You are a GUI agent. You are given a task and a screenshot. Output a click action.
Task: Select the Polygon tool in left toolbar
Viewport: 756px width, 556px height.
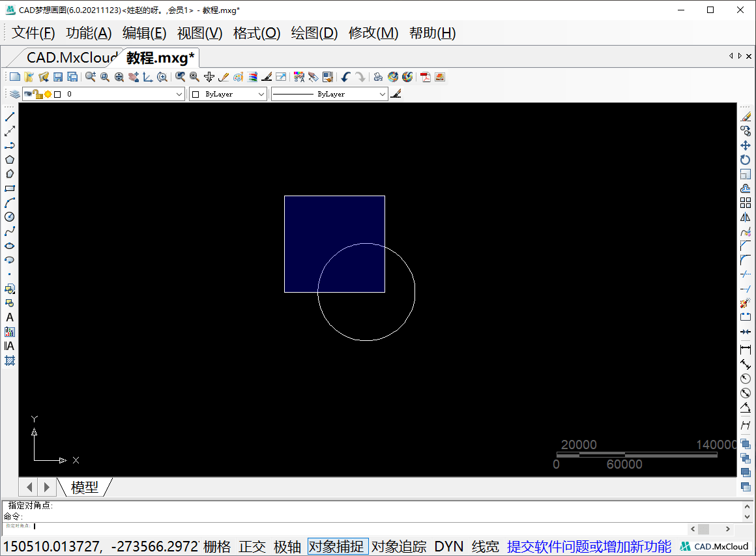pos(10,160)
